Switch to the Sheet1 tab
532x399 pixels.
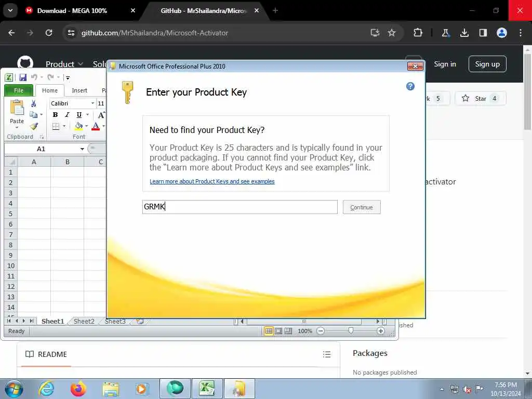pos(52,321)
